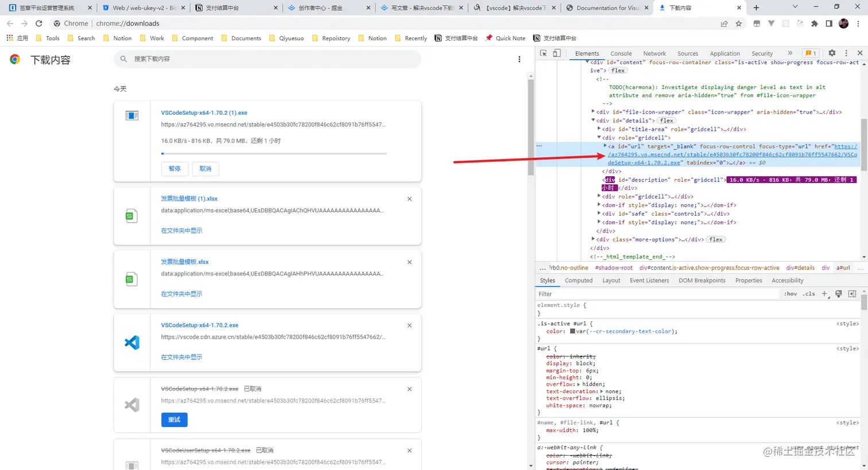Click the downloads page more actions menu

click(x=520, y=59)
